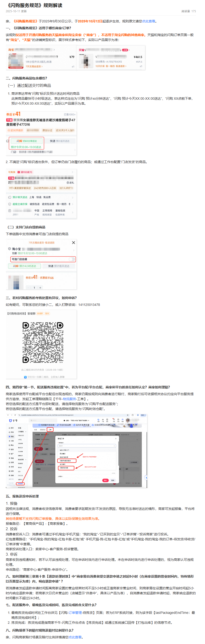Screen dimensions: 205x644
Task: Decrease quantity with the minus stepper
Action: point(29,287)
